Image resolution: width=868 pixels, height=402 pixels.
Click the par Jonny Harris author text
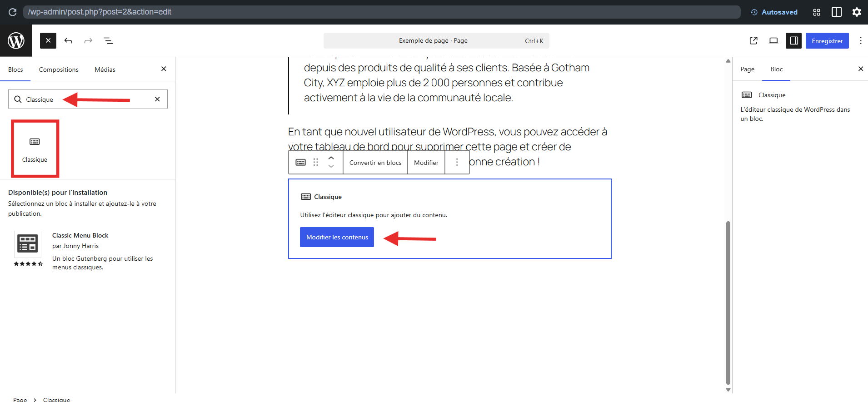pos(75,246)
